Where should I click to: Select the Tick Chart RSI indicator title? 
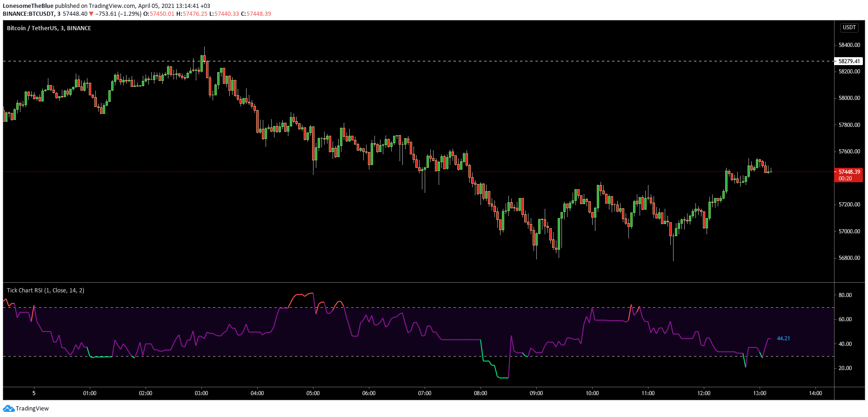46,291
